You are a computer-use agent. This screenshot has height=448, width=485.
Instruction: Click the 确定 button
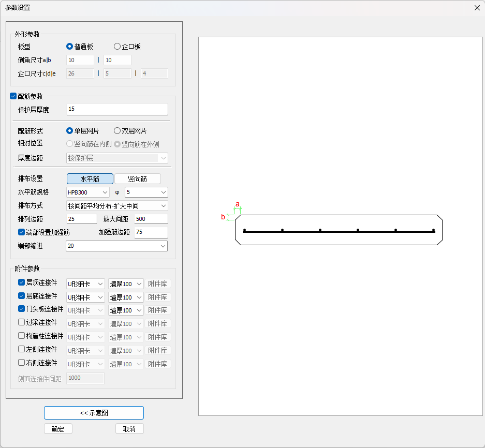pos(58,429)
